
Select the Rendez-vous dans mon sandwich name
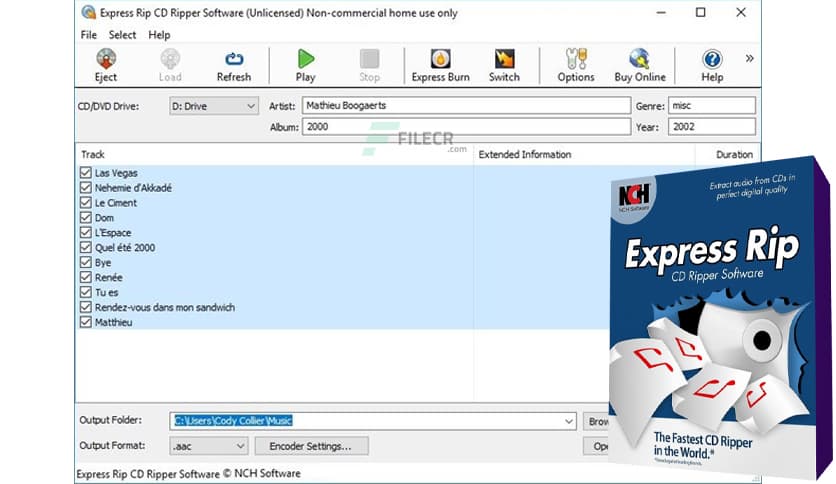coord(165,307)
